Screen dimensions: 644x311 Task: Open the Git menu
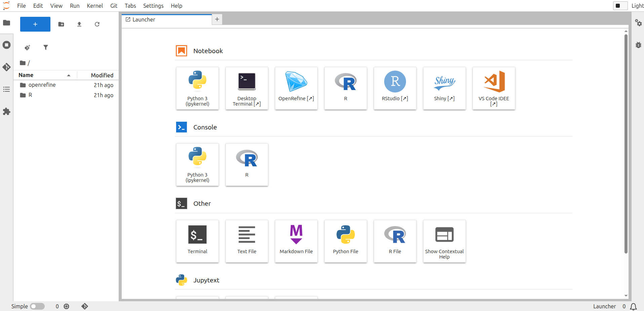click(x=114, y=6)
